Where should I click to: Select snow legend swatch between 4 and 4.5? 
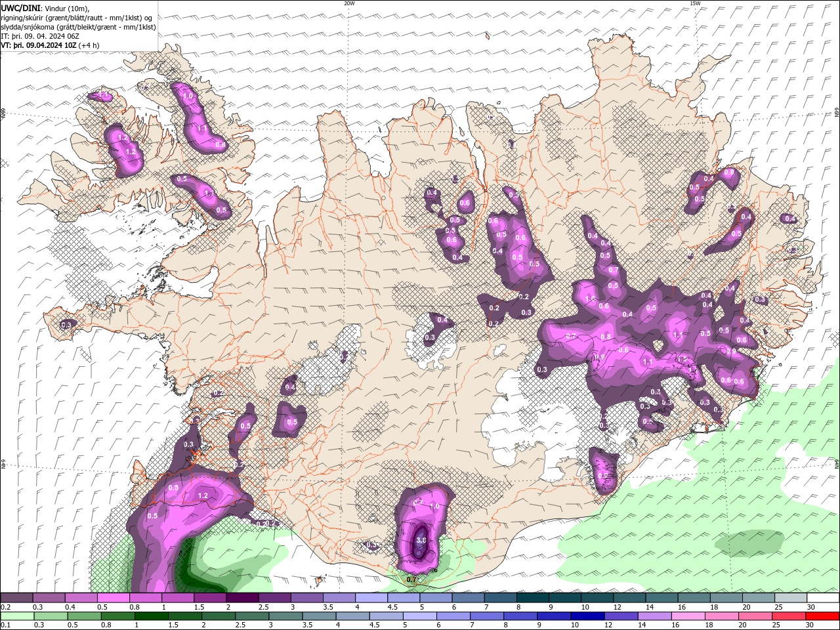(371, 597)
